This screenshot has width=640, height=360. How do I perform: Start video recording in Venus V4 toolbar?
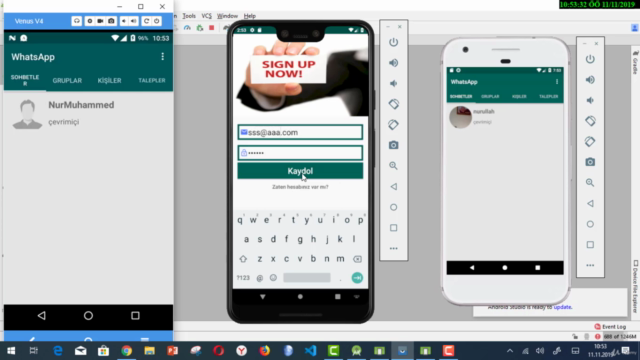(100, 21)
